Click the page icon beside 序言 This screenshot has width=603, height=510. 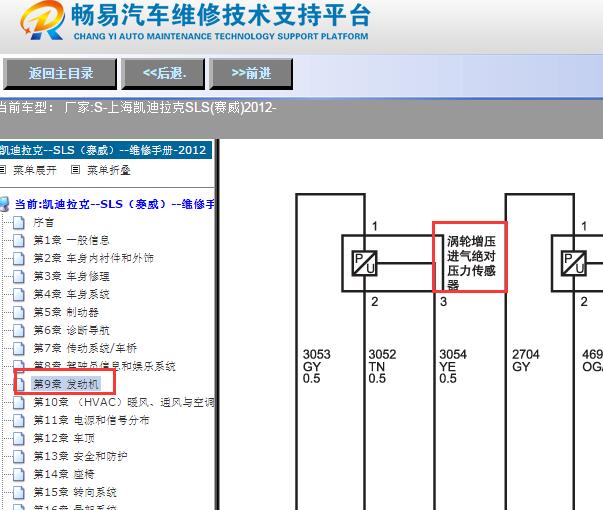pyautogui.click(x=18, y=223)
